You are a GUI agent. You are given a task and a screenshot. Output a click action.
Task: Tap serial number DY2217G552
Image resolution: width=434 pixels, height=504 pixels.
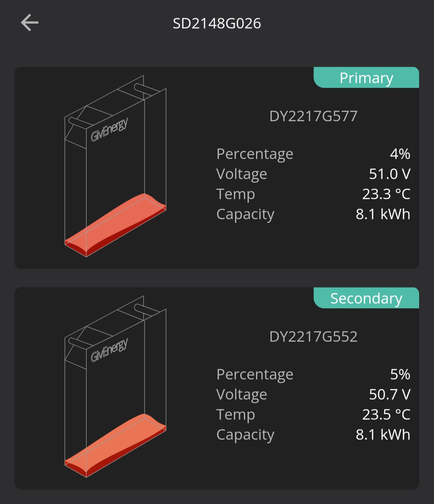[313, 337]
